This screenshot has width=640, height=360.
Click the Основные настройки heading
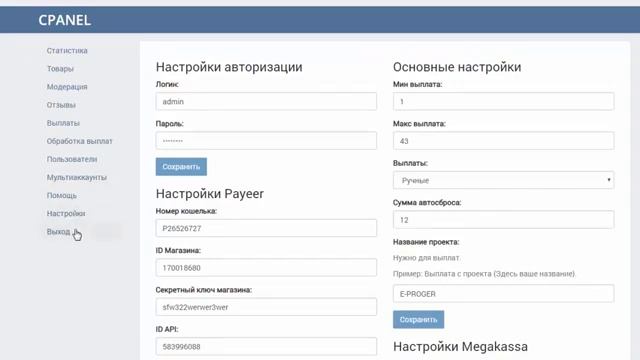click(x=457, y=67)
